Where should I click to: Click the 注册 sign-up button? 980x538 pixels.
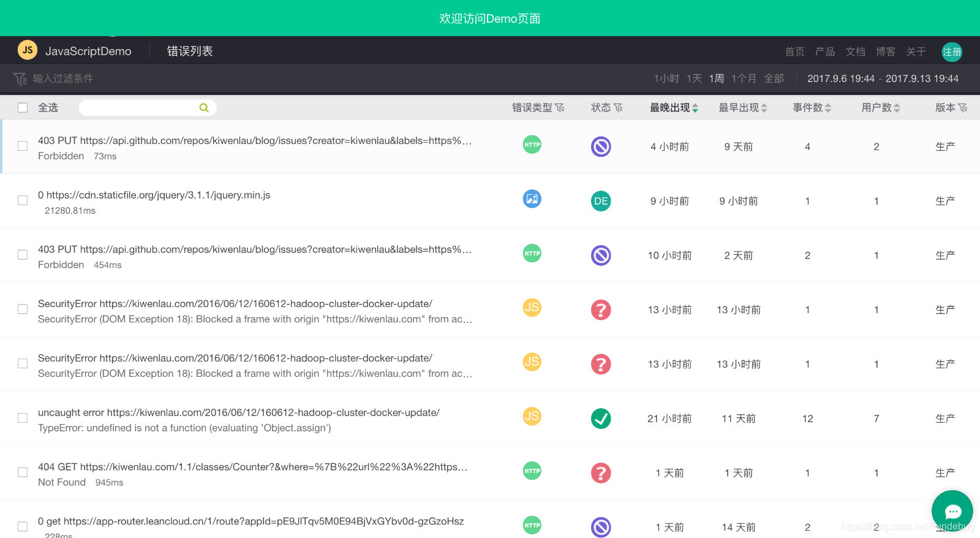click(x=952, y=52)
